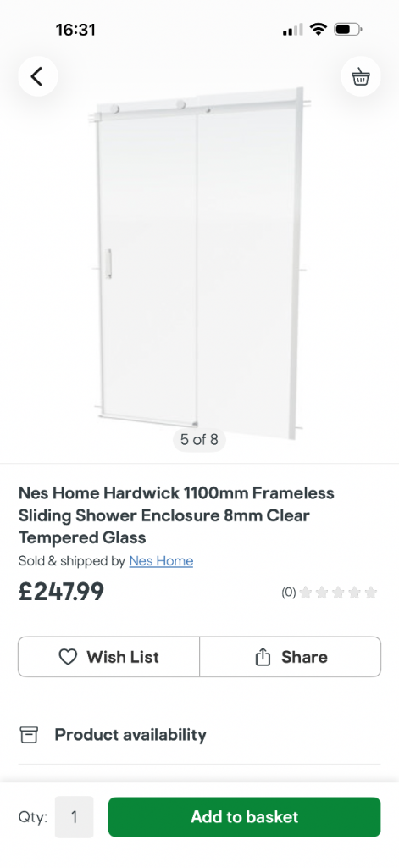Open the Qty quantity selector
Image resolution: width=399 pixels, height=868 pixels.
click(x=75, y=817)
